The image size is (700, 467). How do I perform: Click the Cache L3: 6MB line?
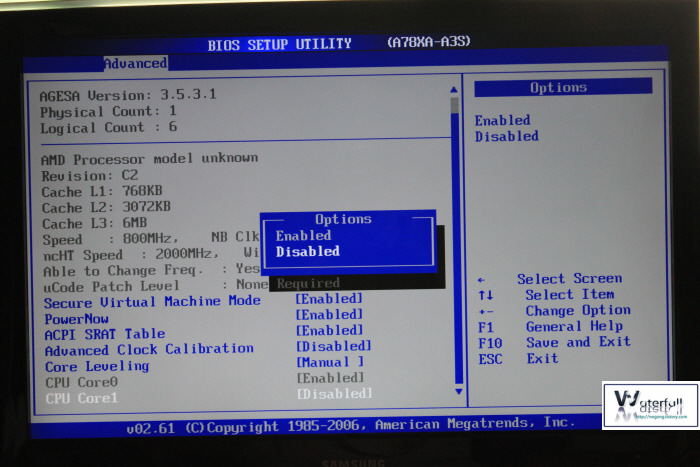(x=94, y=223)
